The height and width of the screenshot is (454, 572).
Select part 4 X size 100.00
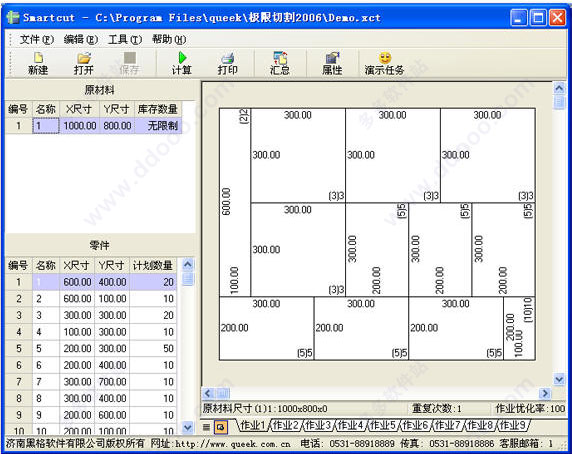click(x=77, y=332)
